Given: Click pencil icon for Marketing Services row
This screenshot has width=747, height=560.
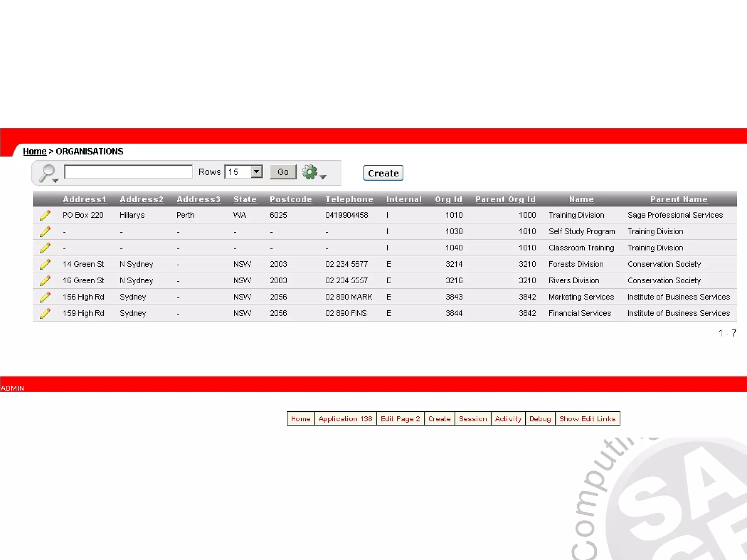Looking at the screenshot, I should [45, 297].
